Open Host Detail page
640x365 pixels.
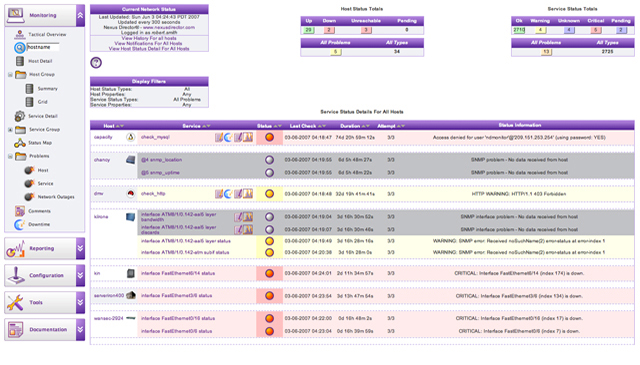click(x=40, y=61)
